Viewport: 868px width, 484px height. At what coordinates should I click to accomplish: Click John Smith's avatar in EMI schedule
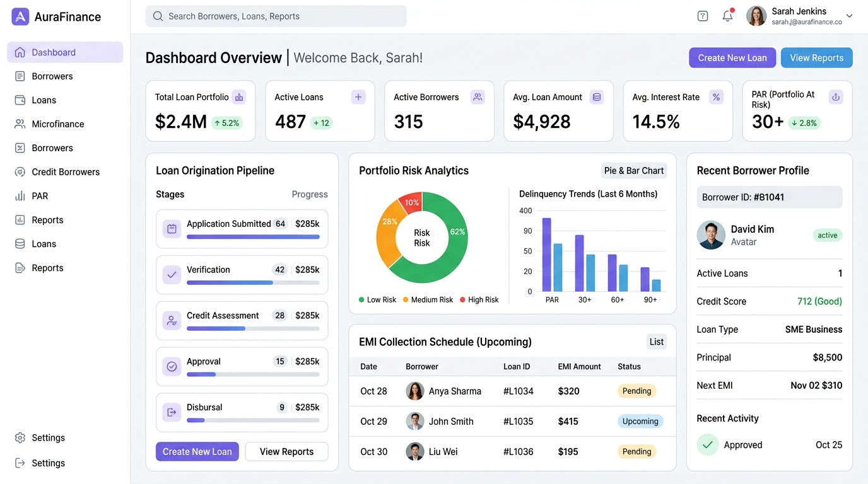coord(415,421)
